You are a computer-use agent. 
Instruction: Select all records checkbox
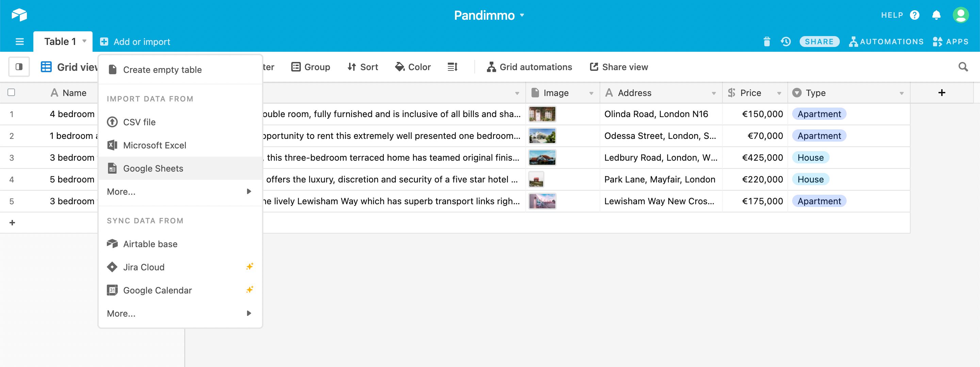coord(12,92)
